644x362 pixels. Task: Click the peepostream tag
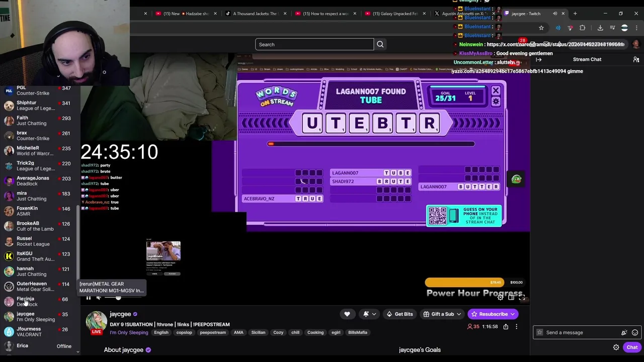click(213, 332)
